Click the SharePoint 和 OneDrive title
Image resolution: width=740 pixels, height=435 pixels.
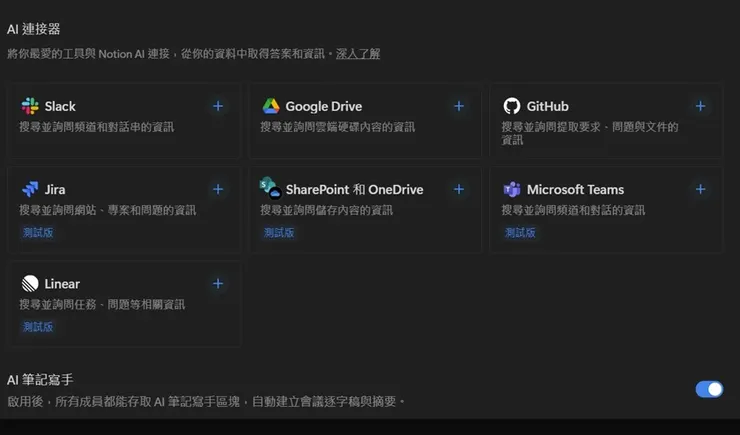[354, 190]
